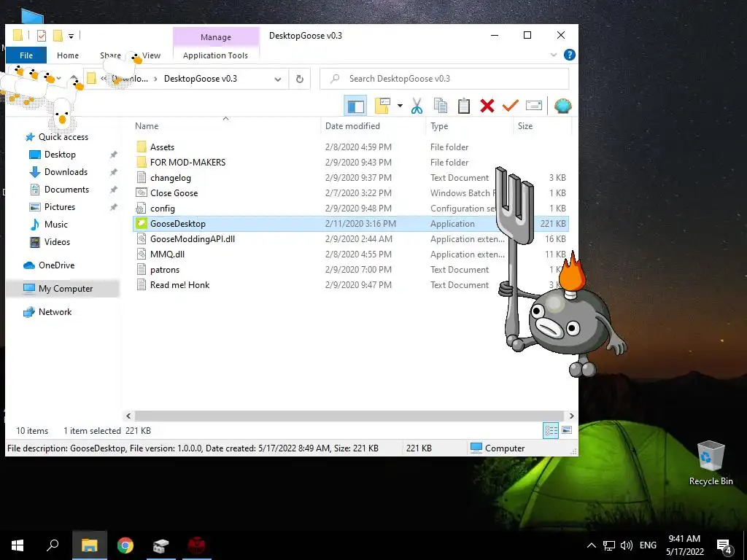Switch to the large thumbnails view using the status bar button
Viewport: 747px width, 560px height.
[x=566, y=430]
